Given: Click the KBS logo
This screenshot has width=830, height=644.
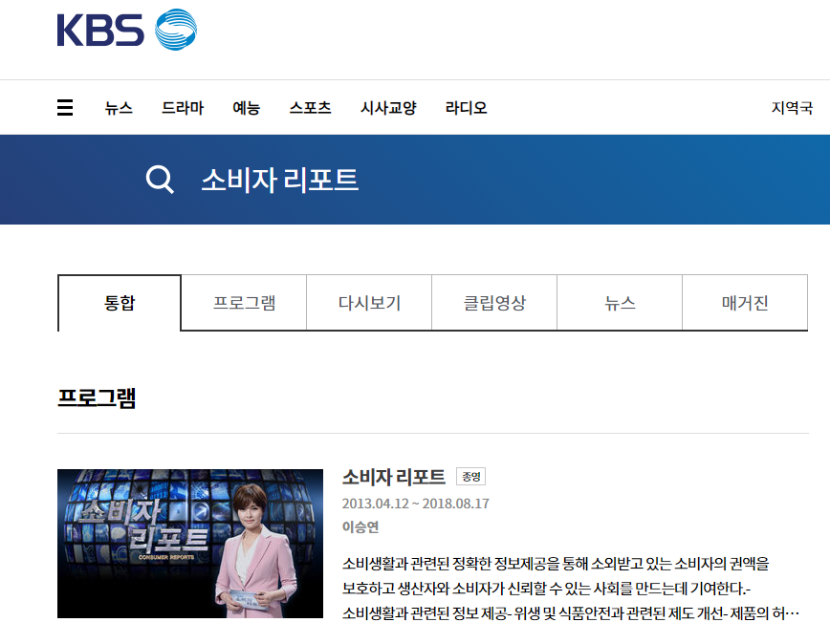Looking at the screenshot, I should [x=127, y=30].
